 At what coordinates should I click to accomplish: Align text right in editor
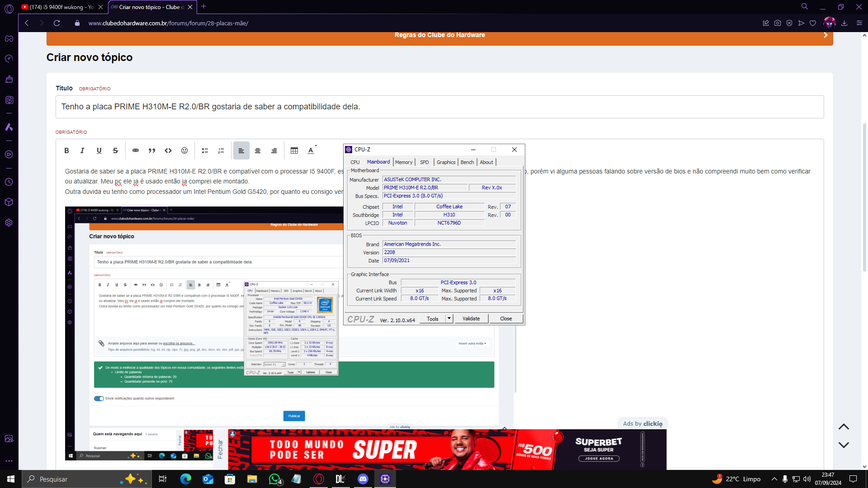274,150
